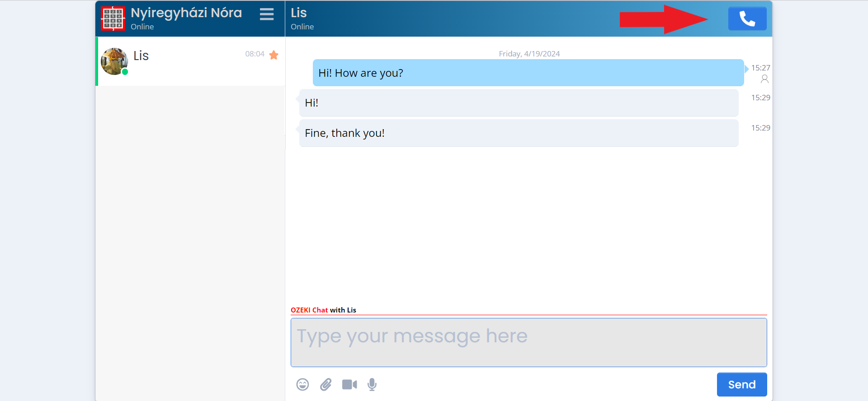Start a voice call with Lis
Screen dimensions: 868x401
pos(747,19)
